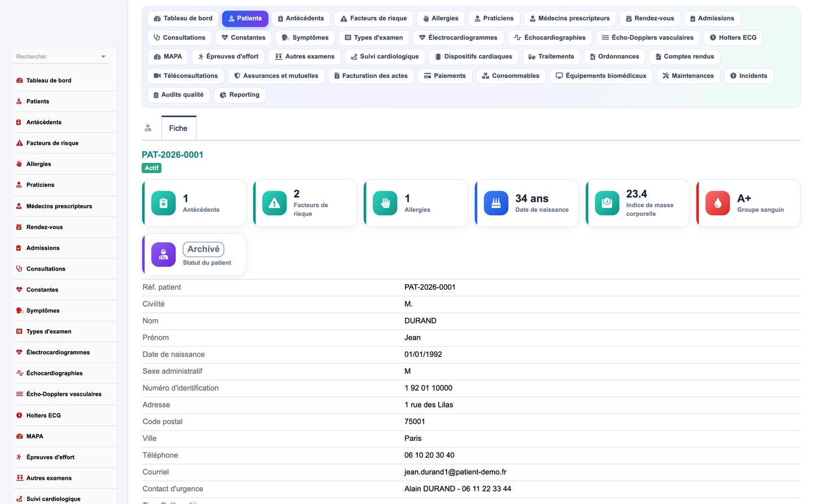
Task: Click the MAPA gauge sidebar icon
Action: [19, 436]
